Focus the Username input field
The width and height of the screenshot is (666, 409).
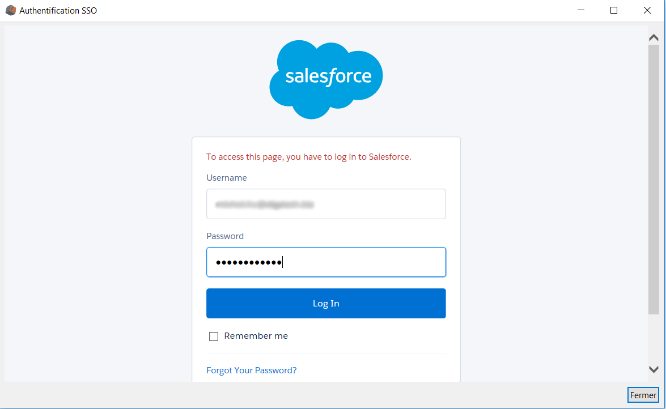[326, 204]
